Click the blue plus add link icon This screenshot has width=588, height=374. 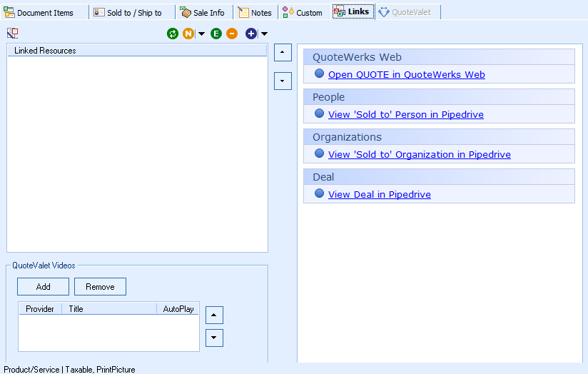click(251, 34)
